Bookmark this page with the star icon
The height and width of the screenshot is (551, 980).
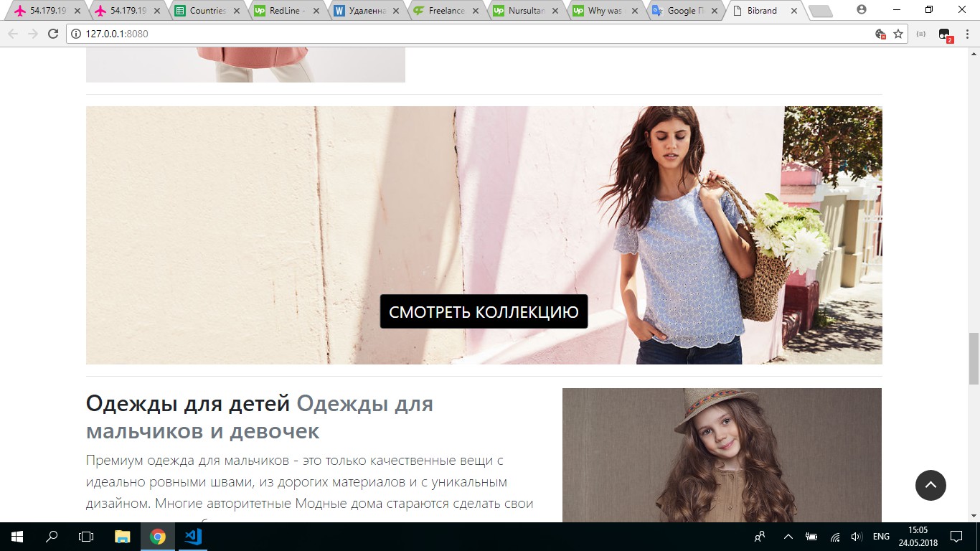point(897,34)
